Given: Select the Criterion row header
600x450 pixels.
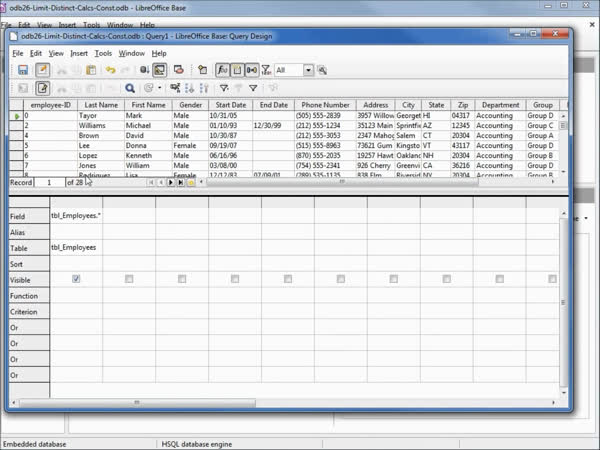Looking at the screenshot, I should click(x=29, y=311).
